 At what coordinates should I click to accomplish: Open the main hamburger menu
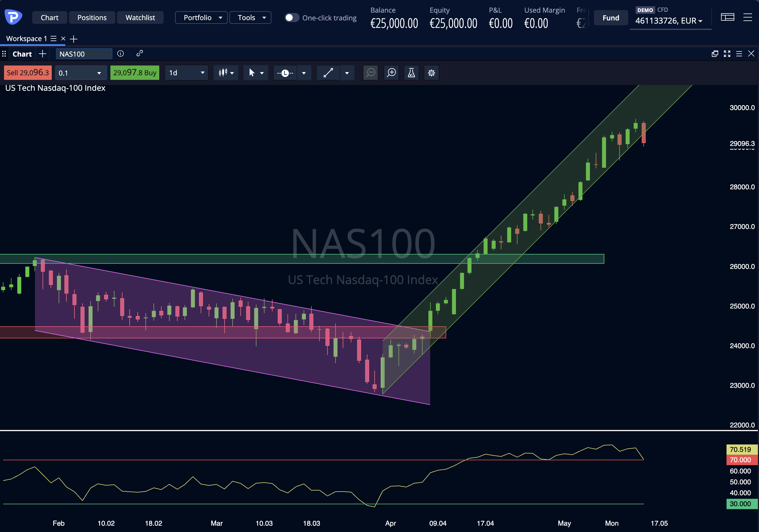[x=748, y=17]
